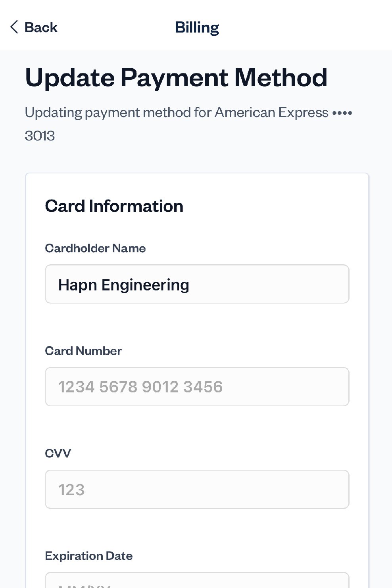This screenshot has height=588, width=392.
Task: Tap the Back chevron arrow icon
Action: [14, 27]
